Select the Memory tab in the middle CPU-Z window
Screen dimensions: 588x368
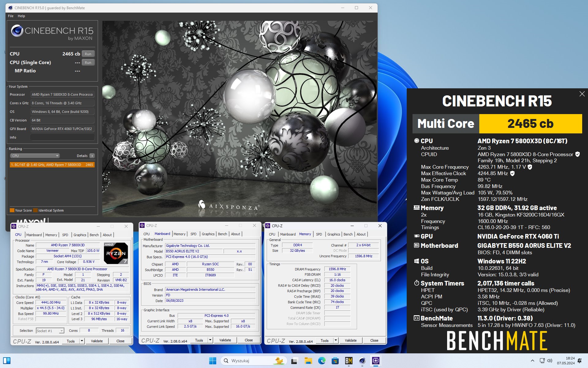click(x=179, y=234)
